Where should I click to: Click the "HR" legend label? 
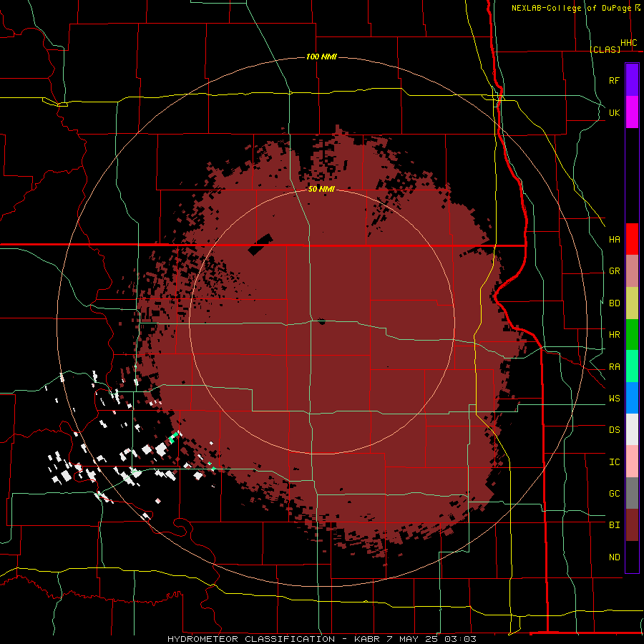614,335
